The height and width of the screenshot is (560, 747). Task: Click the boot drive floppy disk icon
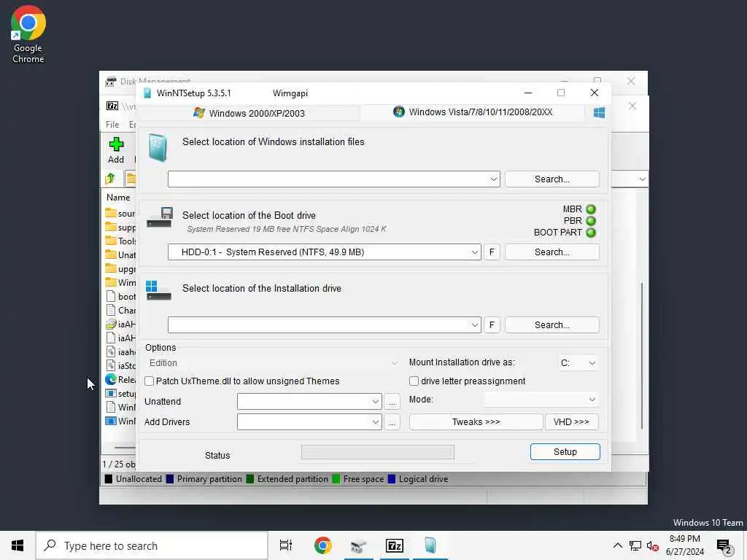159,217
